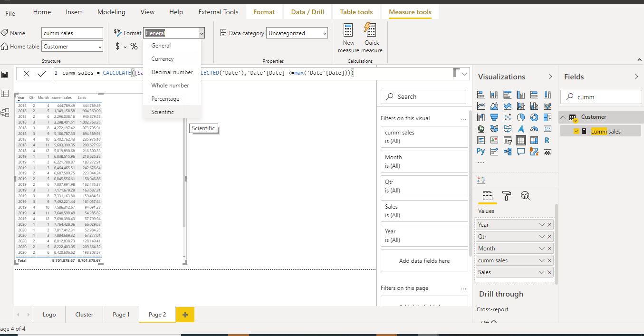The height and width of the screenshot is (336, 644).
Task: Select the Scatter chart visual
Action: (x=508, y=117)
